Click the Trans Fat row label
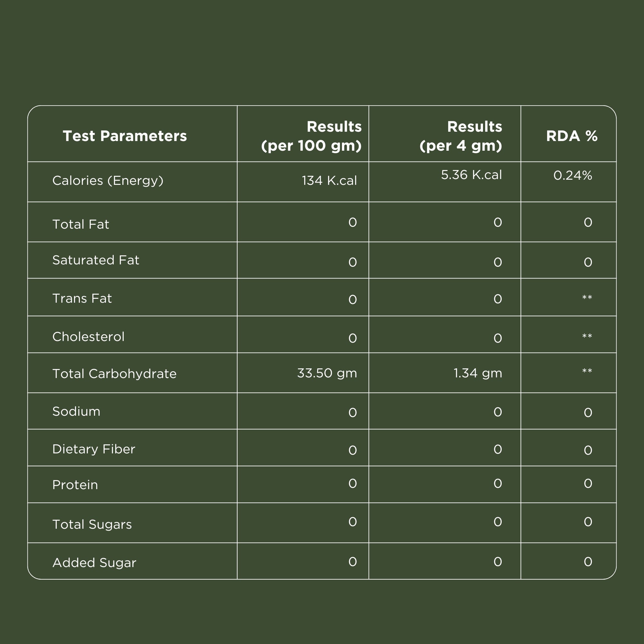The height and width of the screenshot is (644, 644). 82,298
